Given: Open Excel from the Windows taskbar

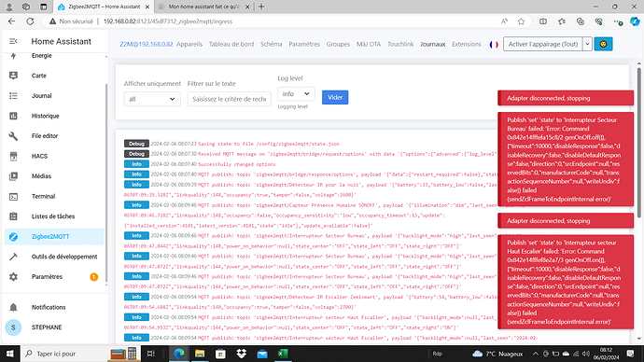Looking at the screenshot, I should click(x=283, y=354).
